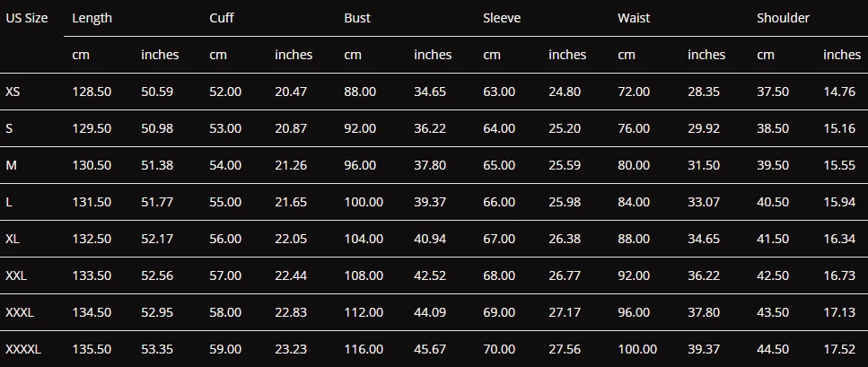Click the inches subheader under Shoulder
The height and width of the screenshot is (367, 868).
click(x=842, y=55)
